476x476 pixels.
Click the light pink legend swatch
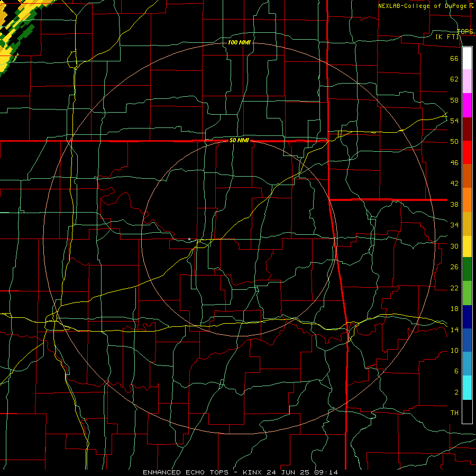[467, 81]
